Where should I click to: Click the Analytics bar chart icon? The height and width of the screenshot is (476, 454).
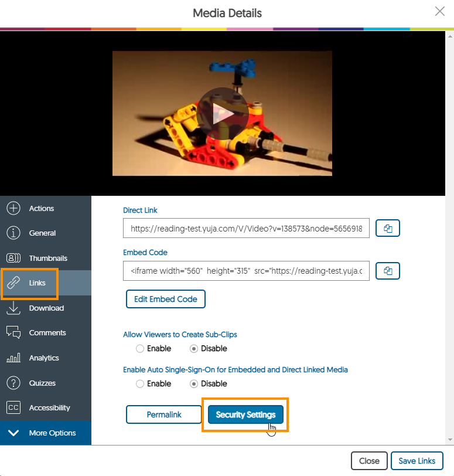point(13,358)
